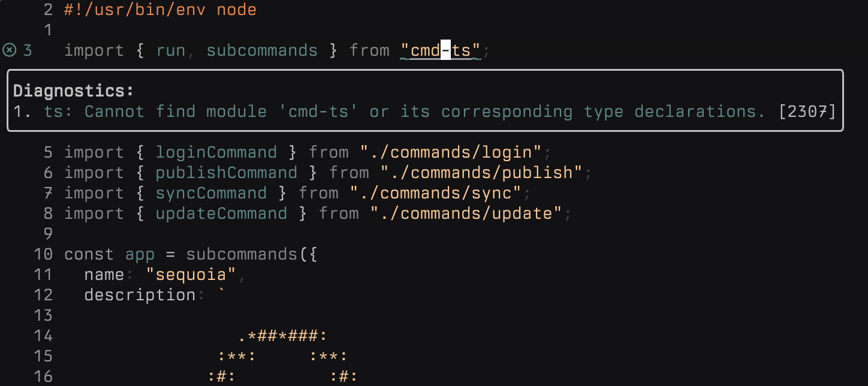Click the Diagnostics heading in popup
Viewport: 868px width, 386px height.
(x=73, y=91)
